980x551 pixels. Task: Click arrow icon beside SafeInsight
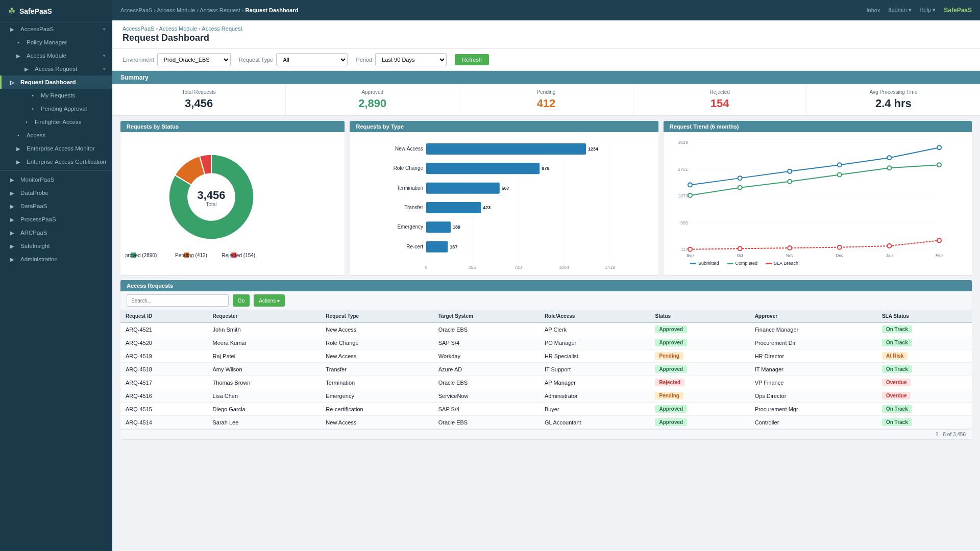(12, 246)
